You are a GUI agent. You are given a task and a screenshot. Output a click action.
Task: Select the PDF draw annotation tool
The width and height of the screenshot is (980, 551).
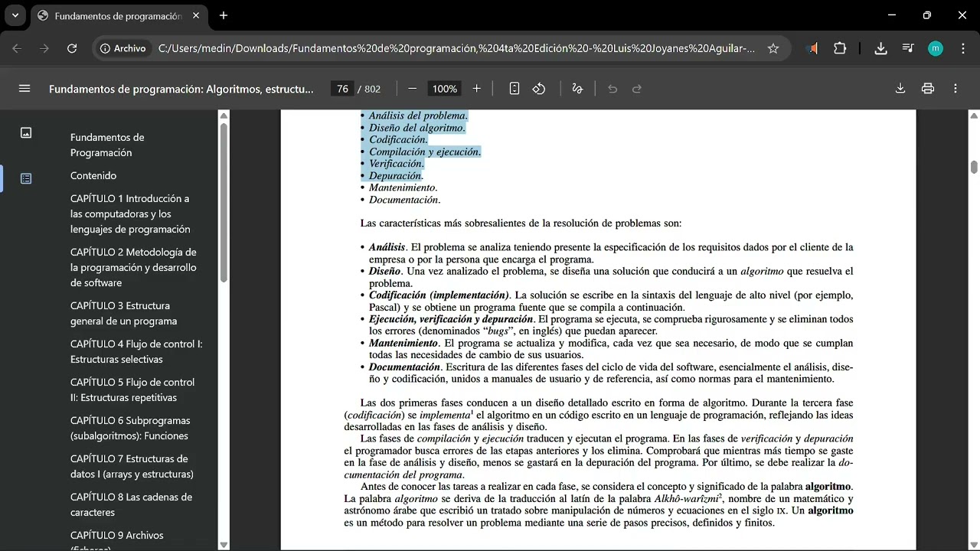[577, 89]
